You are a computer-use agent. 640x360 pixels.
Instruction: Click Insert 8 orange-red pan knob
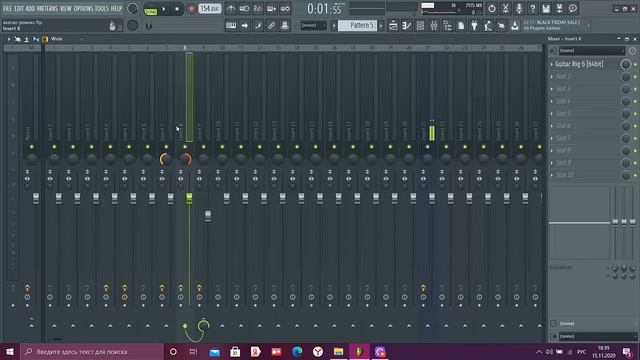tap(185, 159)
